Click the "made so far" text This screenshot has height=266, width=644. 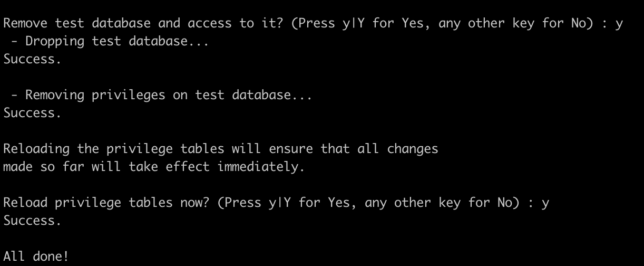[x=44, y=167]
